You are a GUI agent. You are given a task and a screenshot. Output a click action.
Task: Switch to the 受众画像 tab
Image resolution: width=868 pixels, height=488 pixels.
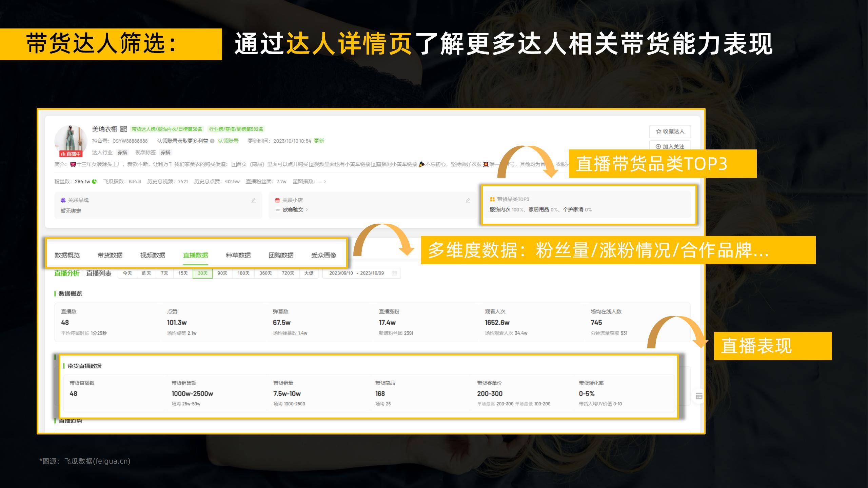coord(324,255)
